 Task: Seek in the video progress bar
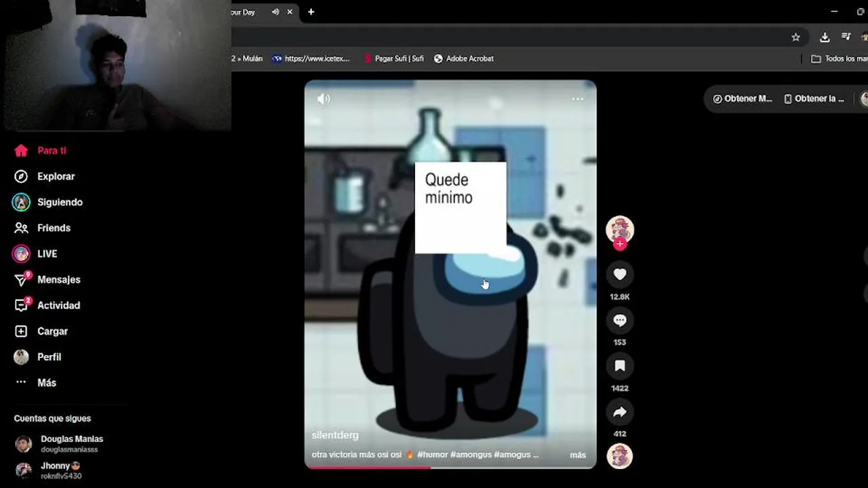(x=450, y=467)
